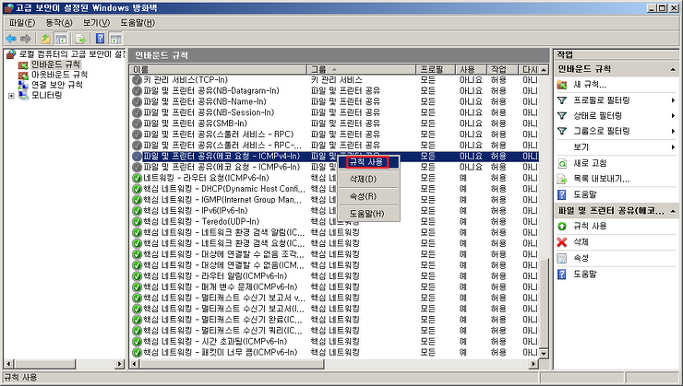Choose 도움말(H) in the context menu
The image size is (683, 386).
click(x=368, y=214)
